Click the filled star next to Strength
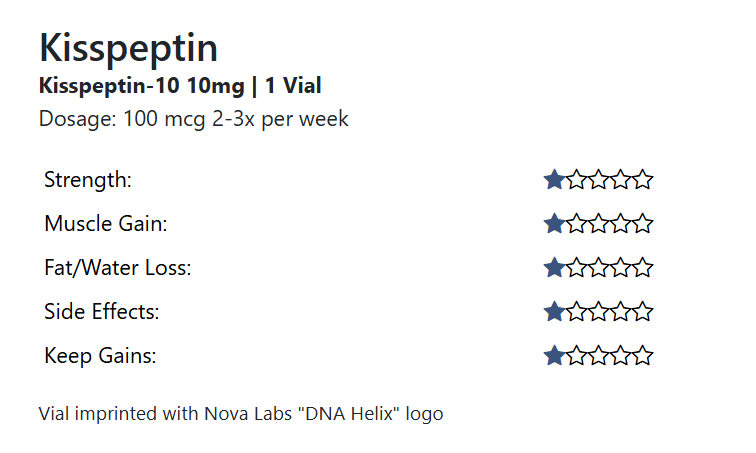The width and height of the screenshot is (756, 453). (x=554, y=180)
